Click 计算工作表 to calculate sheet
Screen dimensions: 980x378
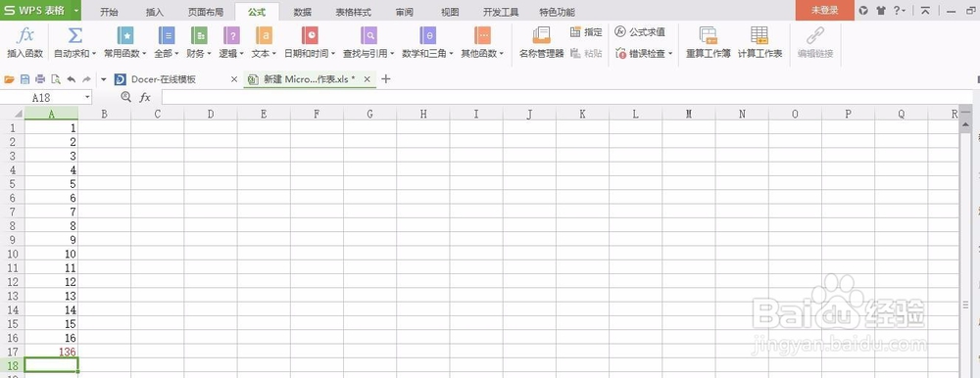[x=759, y=42]
